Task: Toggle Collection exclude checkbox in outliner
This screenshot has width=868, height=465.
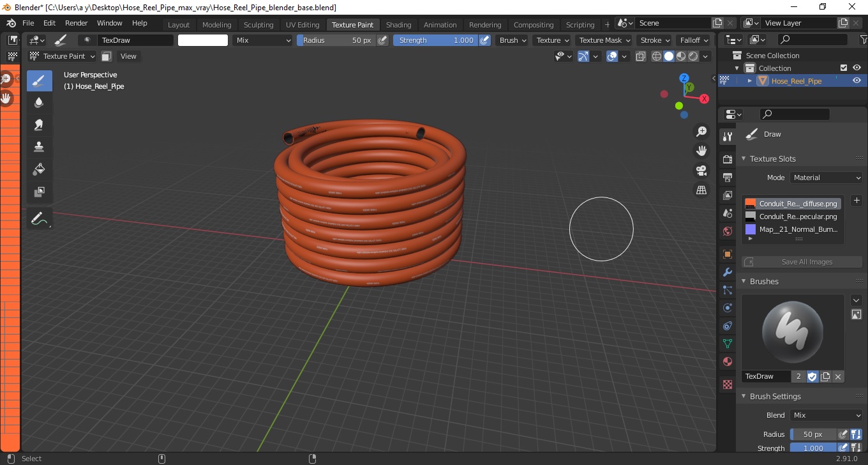Action: coord(844,68)
